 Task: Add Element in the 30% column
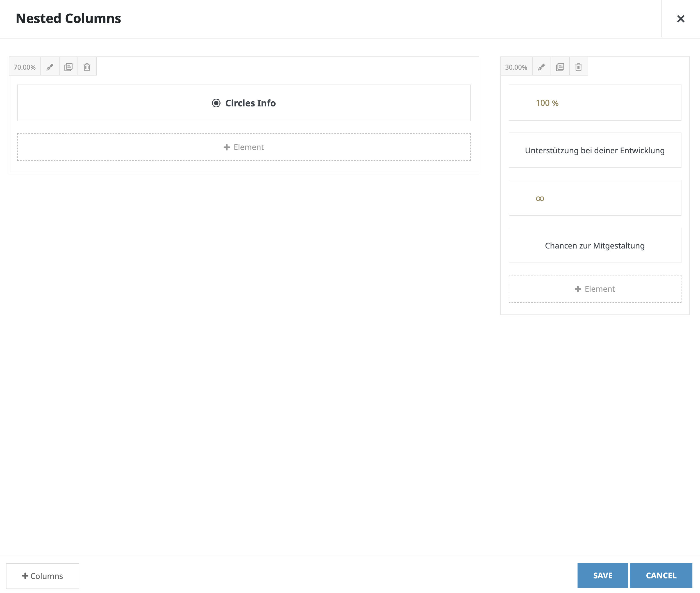[x=594, y=289]
